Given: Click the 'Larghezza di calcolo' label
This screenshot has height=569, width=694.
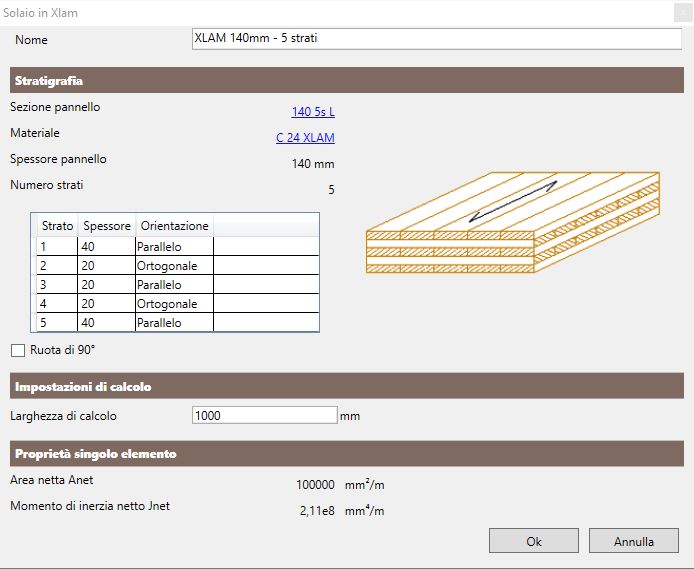Looking at the screenshot, I should (63, 416).
